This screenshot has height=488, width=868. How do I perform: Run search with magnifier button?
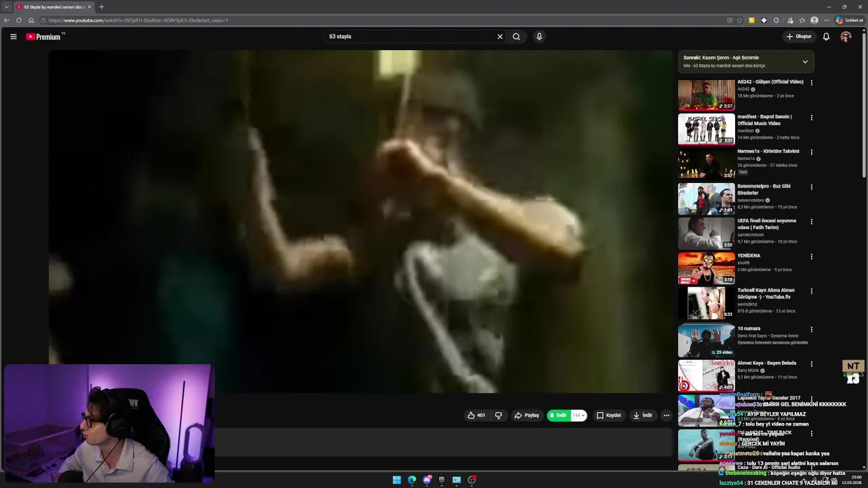pyautogui.click(x=516, y=37)
